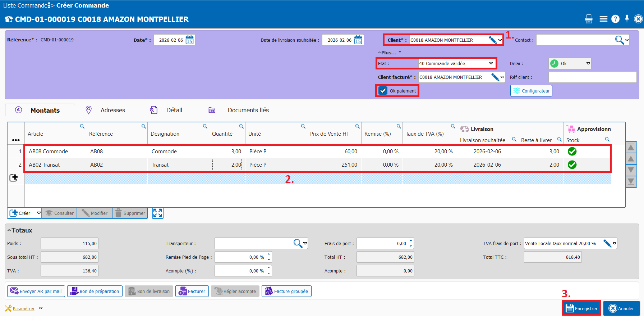Click the Contact search magnifier icon
Viewport: 644px width, 316px height.
619,40
